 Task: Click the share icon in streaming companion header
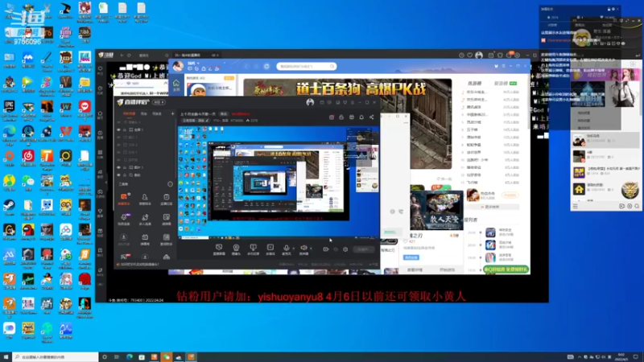coord(372,117)
